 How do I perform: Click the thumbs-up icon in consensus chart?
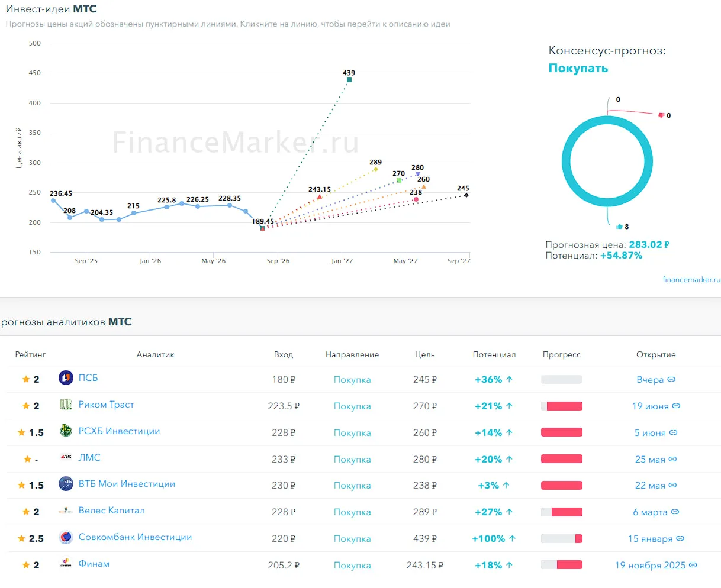pyautogui.click(x=619, y=227)
